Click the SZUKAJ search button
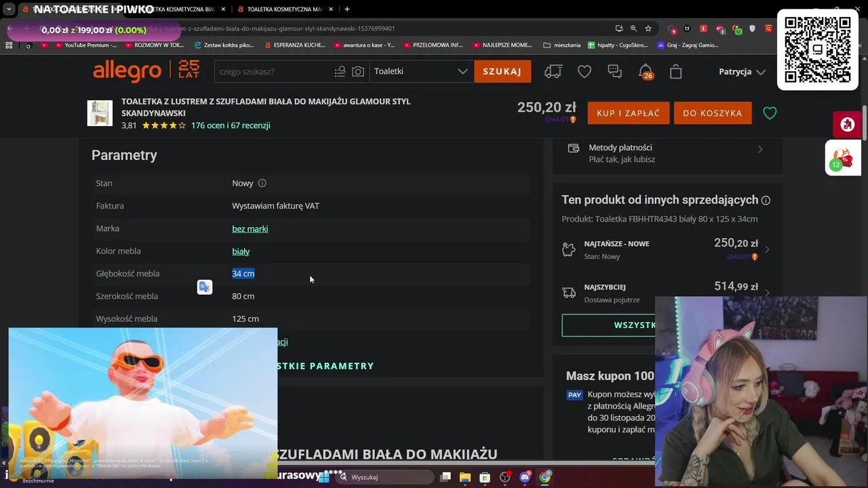This screenshot has width=868, height=488. [502, 71]
